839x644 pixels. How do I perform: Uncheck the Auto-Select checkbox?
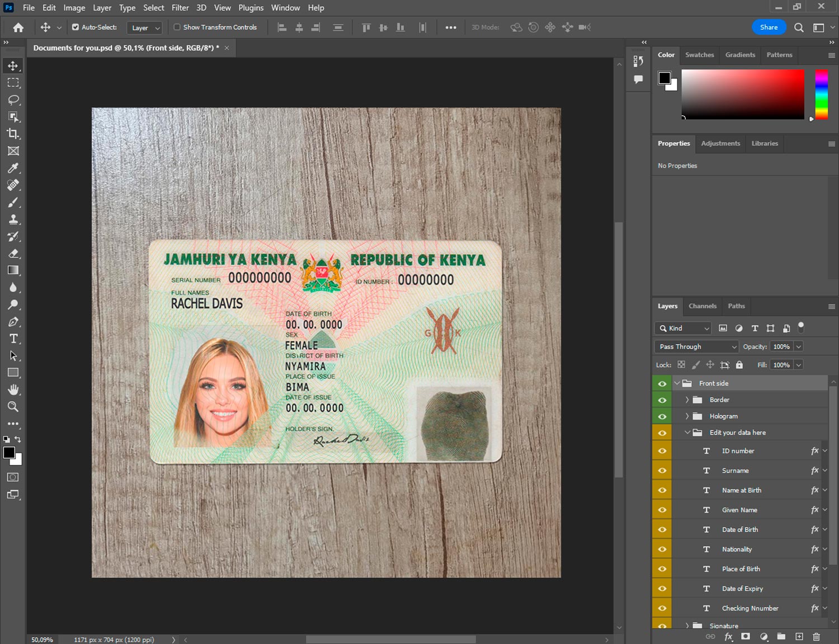click(76, 27)
